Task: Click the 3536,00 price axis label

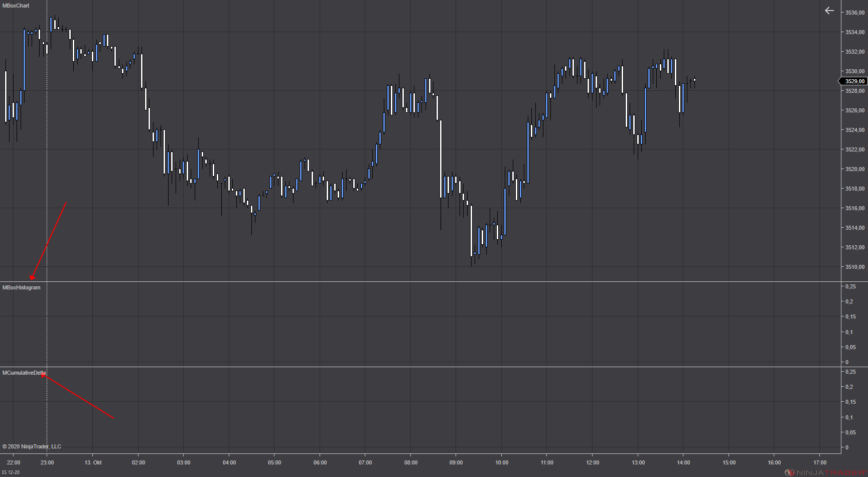Action: (x=855, y=13)
